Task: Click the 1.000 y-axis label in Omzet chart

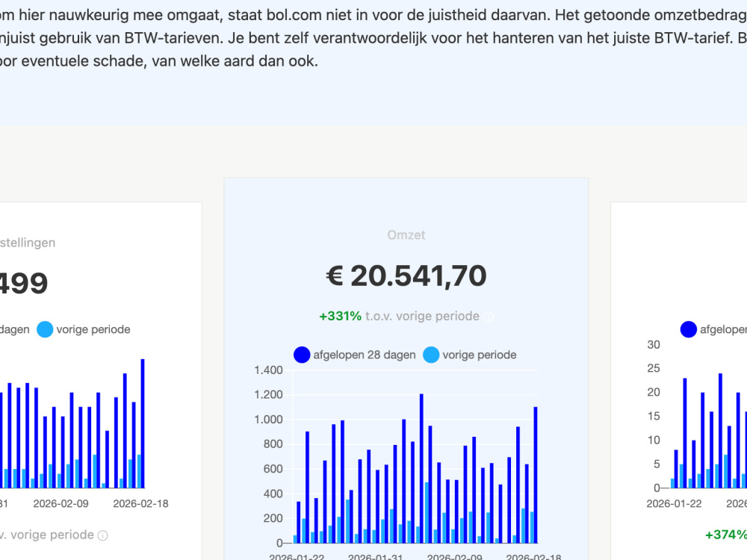Action: (268, 420)
